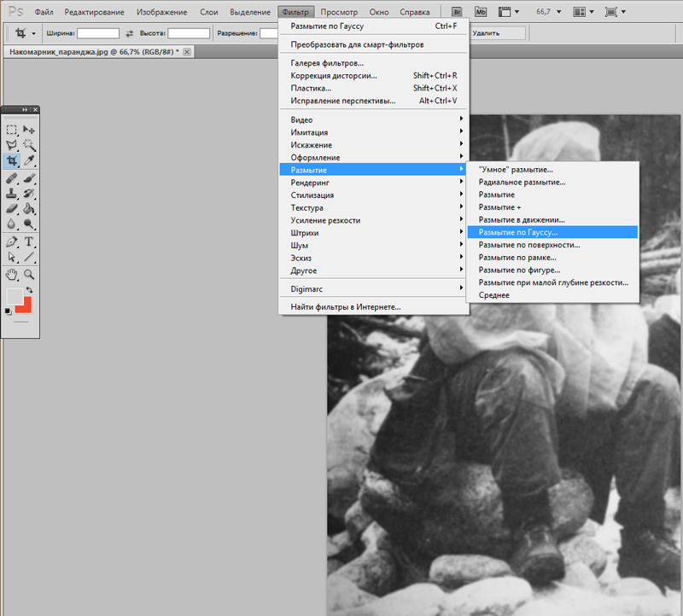683x616 pixels.
Task: Select the Rectangular Marquee tool
Action: [12, 130]
